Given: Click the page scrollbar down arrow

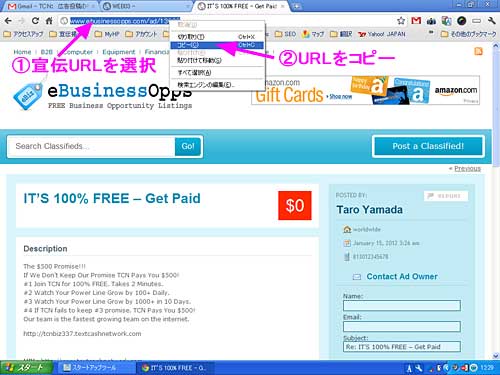Looking at the screenshot, I should pyautogui.click(x=496, y=355).
